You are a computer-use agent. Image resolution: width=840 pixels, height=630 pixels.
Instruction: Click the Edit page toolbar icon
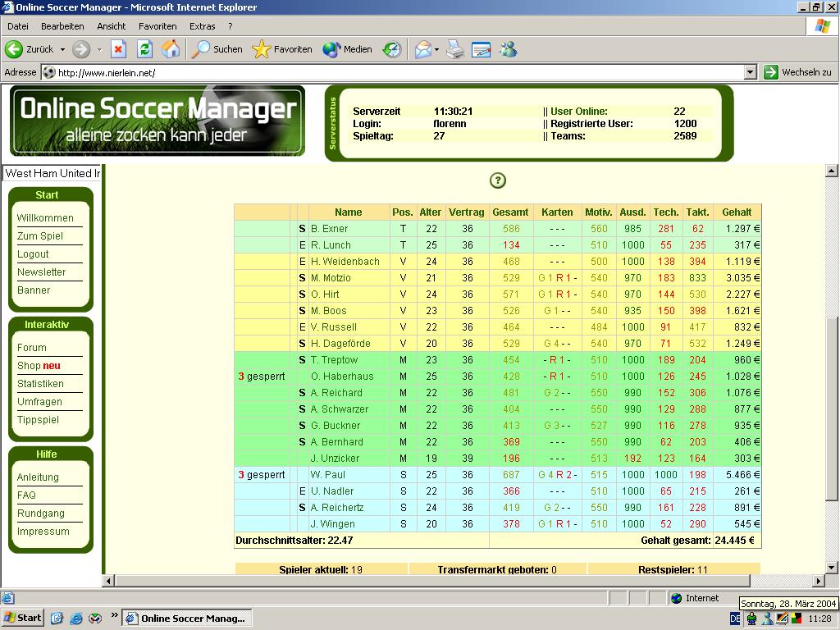(x=481, y=49)
